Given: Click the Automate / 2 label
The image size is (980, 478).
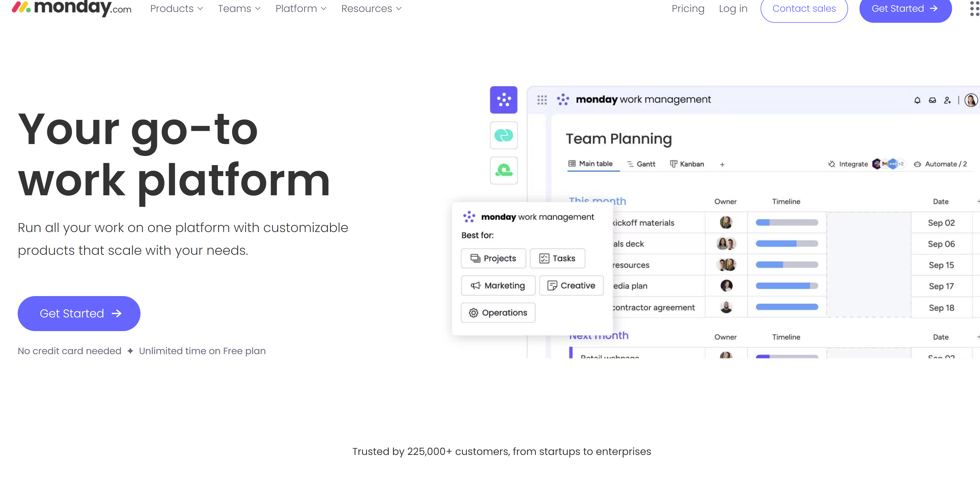Looking at the screenshot, I should tap(946, 164).
